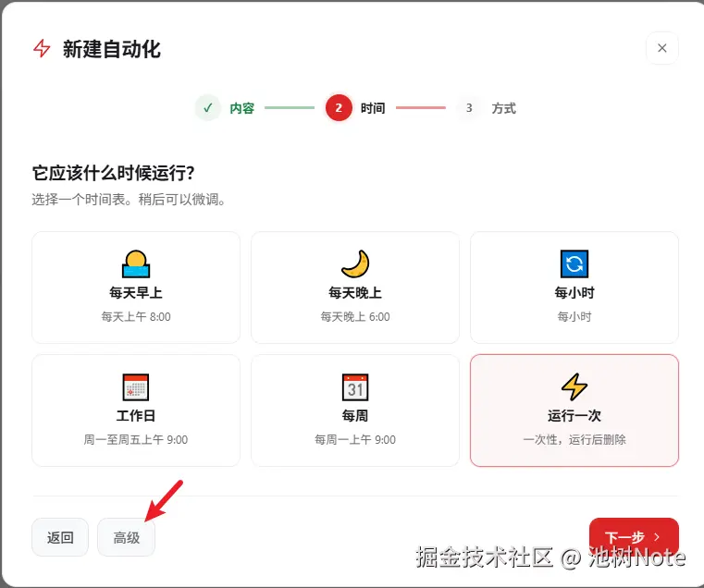
Task: Click the red lightning bolt header icon
Action: 43,48
